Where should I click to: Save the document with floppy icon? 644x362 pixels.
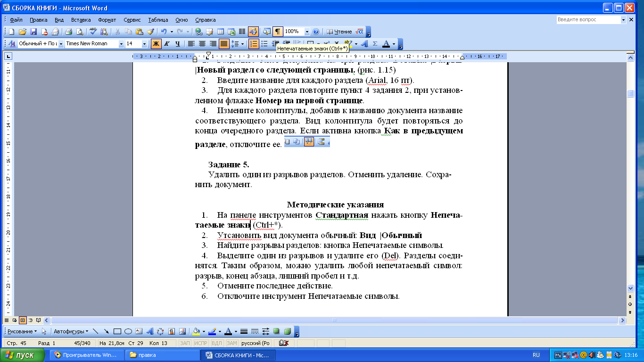pyautogui.click(x=33, y=32)
